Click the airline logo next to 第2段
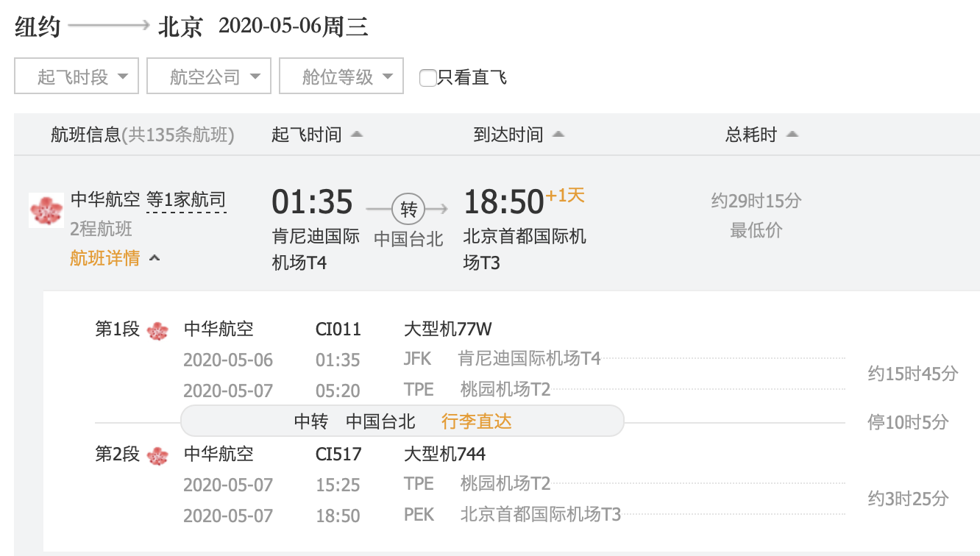The width and height of the screenshot is (980, 556). point(157,456)
